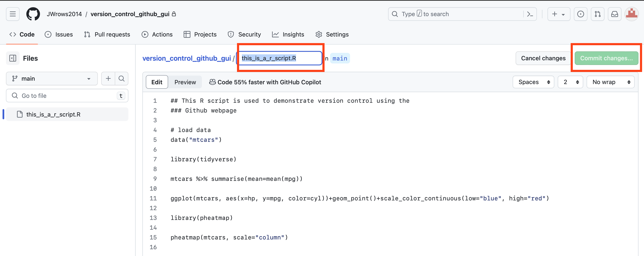Open the indent size 2 dropdown
This screenshot has height=256, width=644.
[570, 82]
